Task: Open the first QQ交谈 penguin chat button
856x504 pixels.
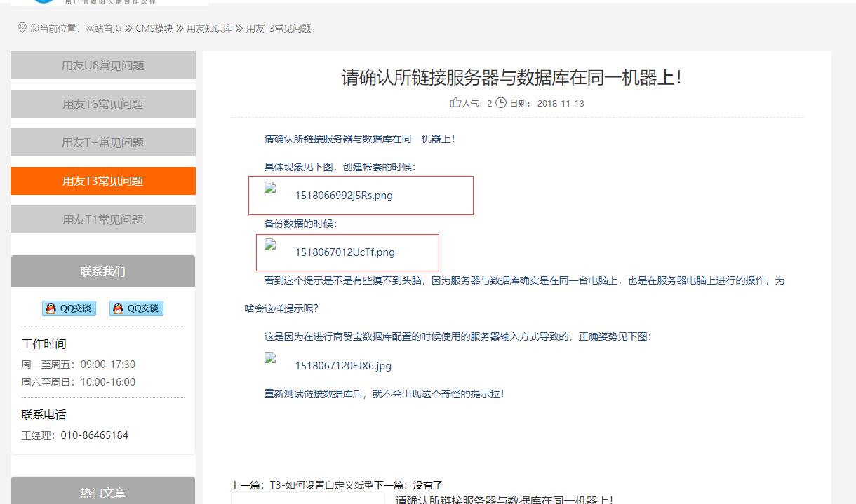Action: pyautogui.click(x=69, y=308)
